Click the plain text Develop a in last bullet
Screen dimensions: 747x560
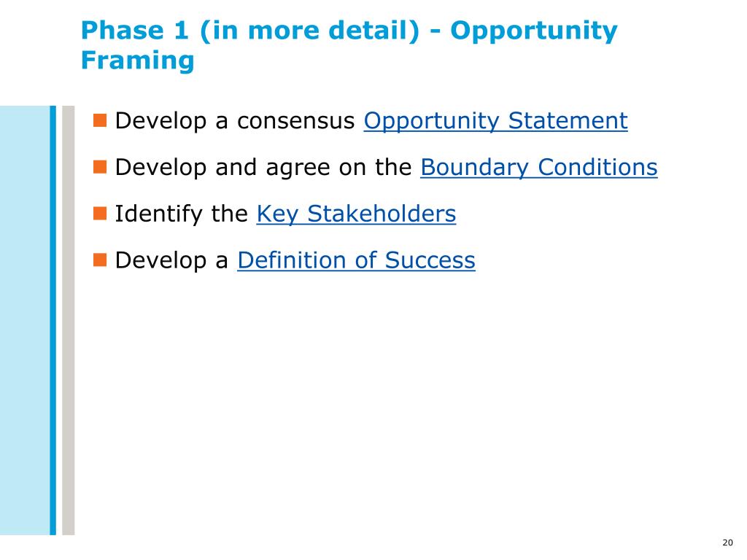(171, 260)
